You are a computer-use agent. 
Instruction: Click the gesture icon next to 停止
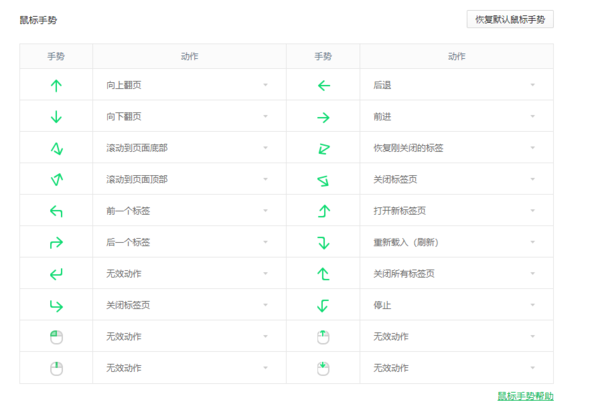click(323, 305)
